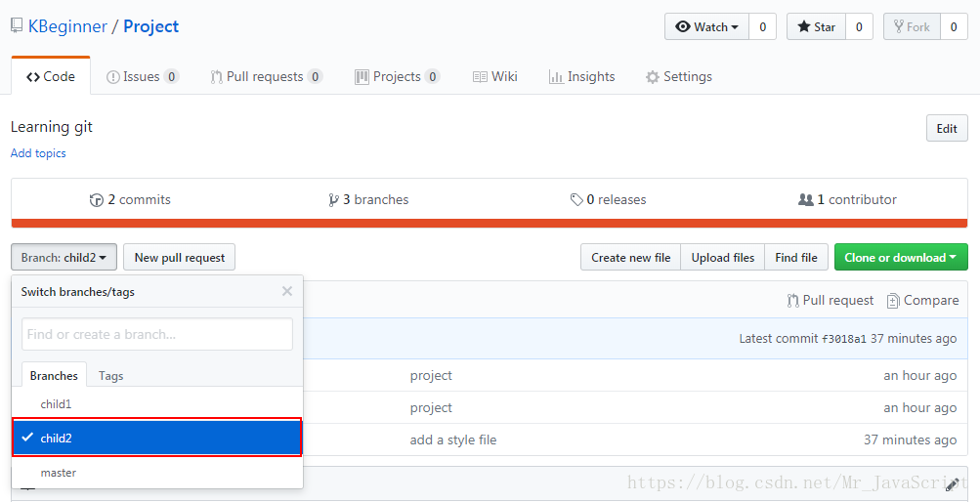Toggle the Branch: child2 dropdown
980x502 pixels.
point(64,257)
